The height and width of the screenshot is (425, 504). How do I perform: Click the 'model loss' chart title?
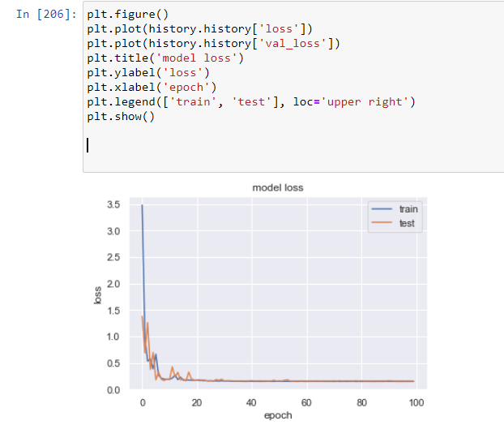(278, 187)
